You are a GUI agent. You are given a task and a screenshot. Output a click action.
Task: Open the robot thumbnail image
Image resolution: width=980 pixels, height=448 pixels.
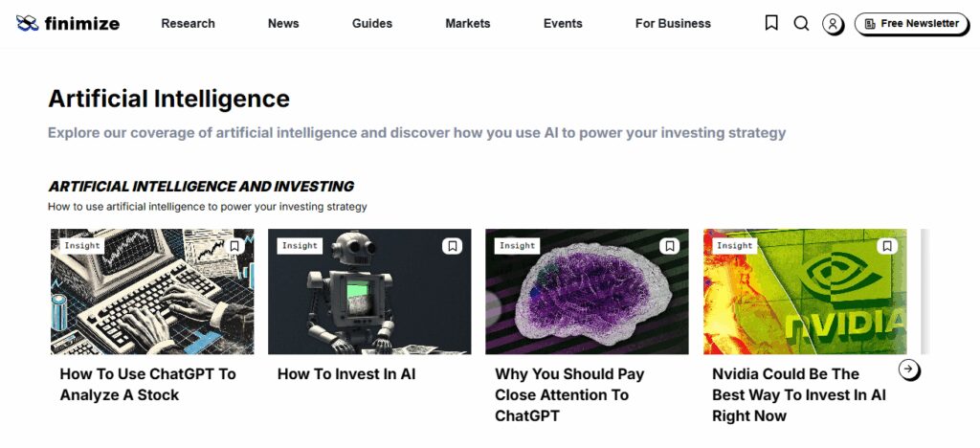coord(369,291)
